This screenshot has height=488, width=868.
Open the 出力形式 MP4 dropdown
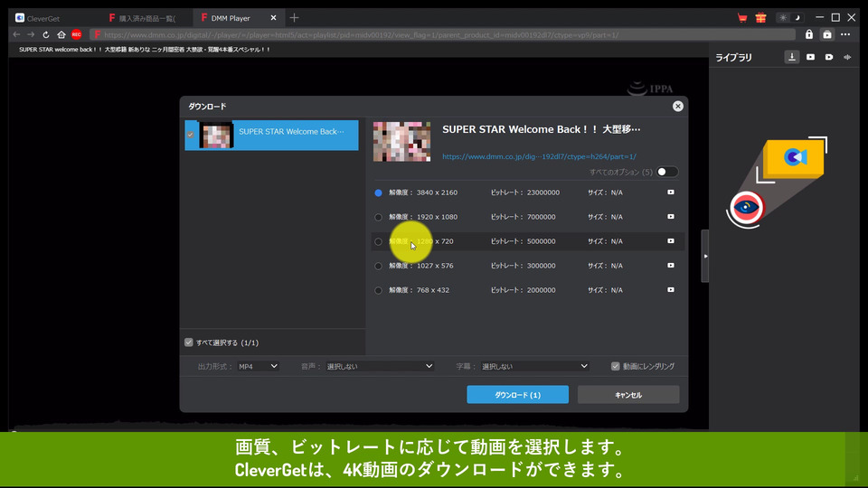pyautogui.click(x=258, y=366)
